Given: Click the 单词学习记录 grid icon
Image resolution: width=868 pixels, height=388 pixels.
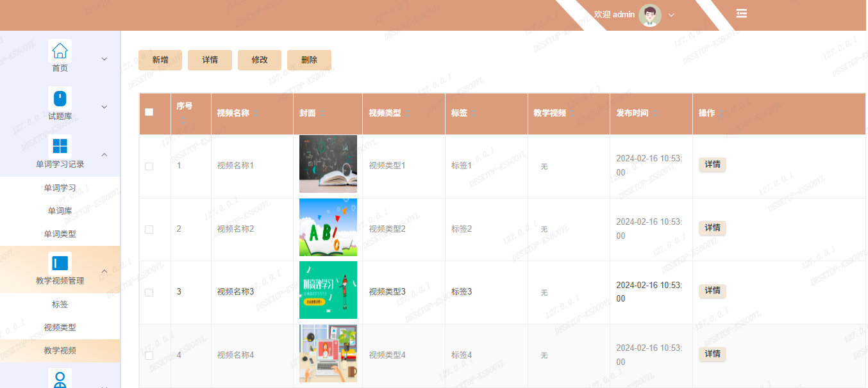Looking at the screenshot, I should click(x=60, y=146).
